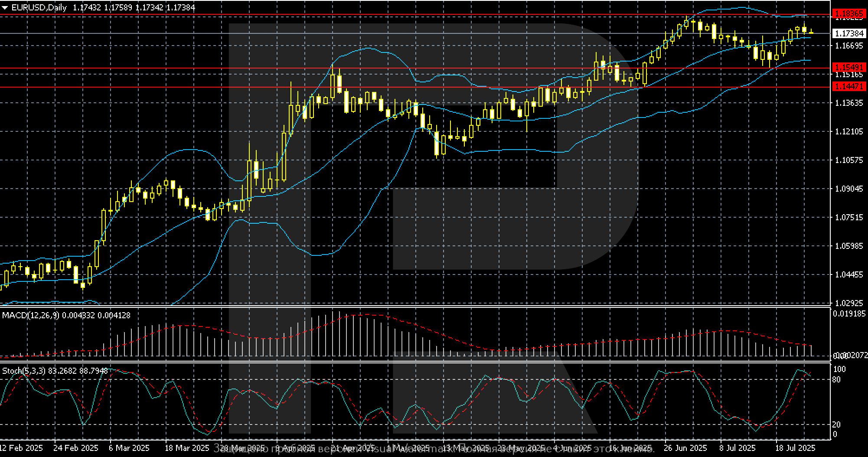The width and height of the screenshot is (868, 457).
Task: Click the 1.05985 price axis label
Action: click(x=848, y=246)
